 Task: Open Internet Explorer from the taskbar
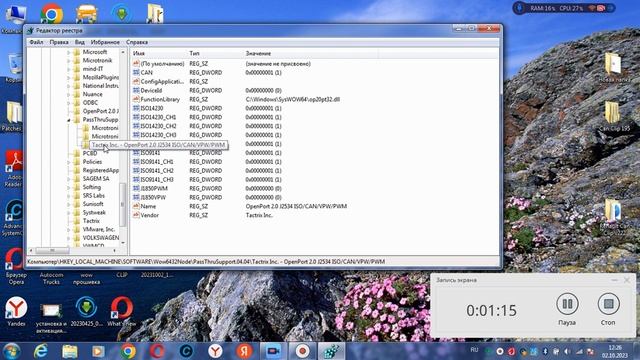40,351
